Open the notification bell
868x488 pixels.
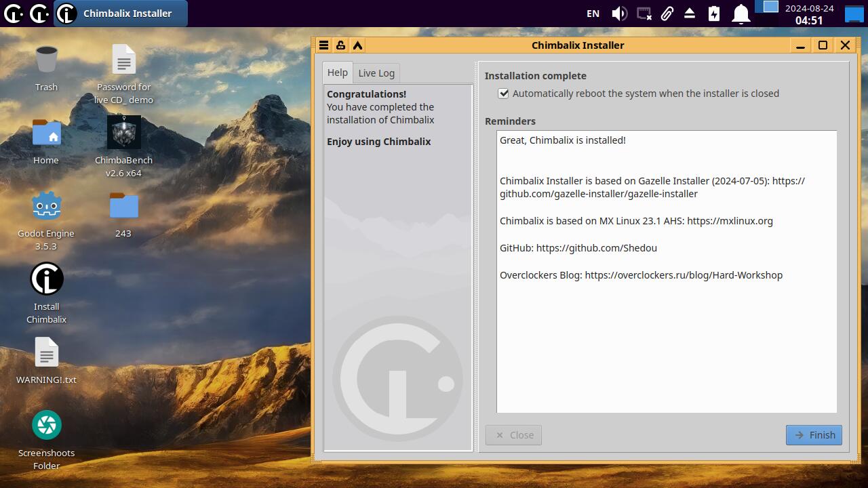pyautogui.click(x=741, y=14)
